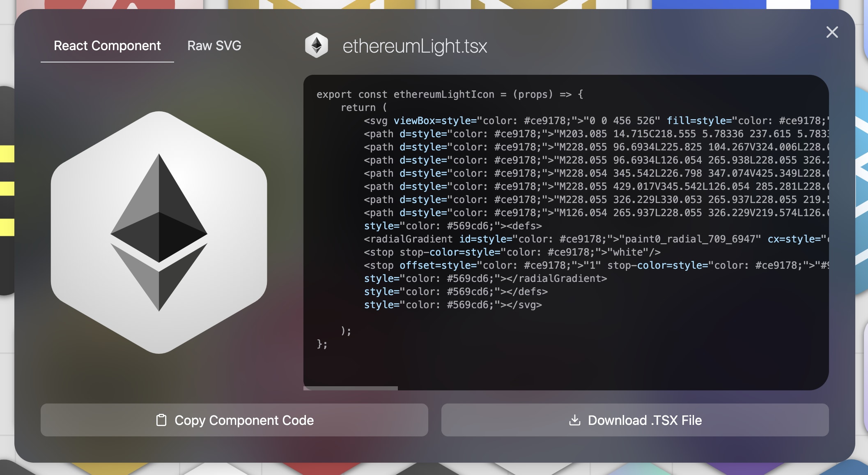This screenshot has height=475, width=868.
Task: Switch to the Raw SVG tab
Action: tap(214, 46)
